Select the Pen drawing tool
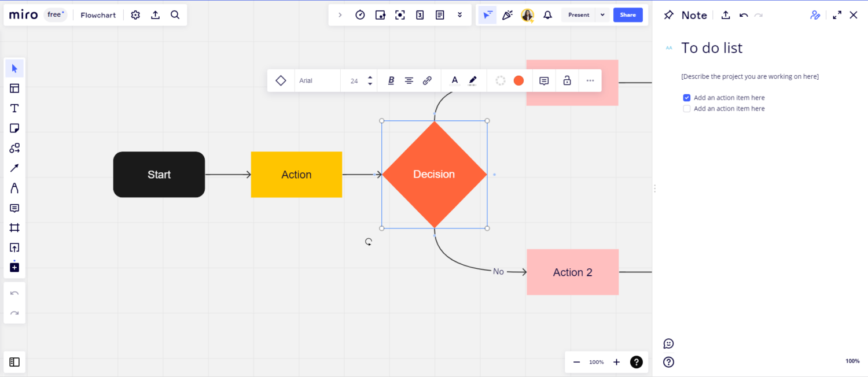This screenshot has height=377, width=868. pyautogui.click(x=14, y=188)
